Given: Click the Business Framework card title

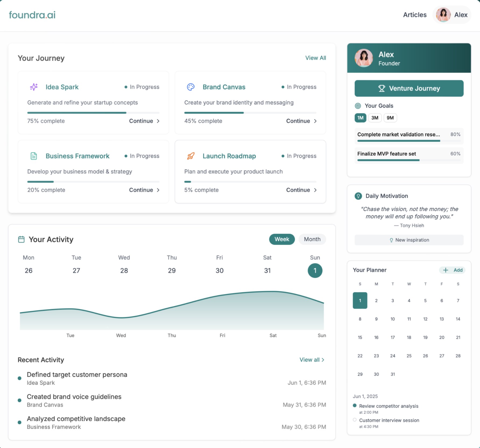Looking at the screenshot, I should pyautogui.click(x=77, y=156).
